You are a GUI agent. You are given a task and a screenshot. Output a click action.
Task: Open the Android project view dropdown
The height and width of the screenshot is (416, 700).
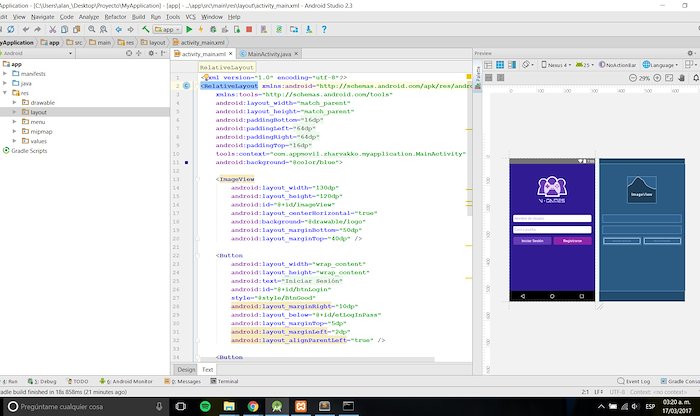coord(38,53)
